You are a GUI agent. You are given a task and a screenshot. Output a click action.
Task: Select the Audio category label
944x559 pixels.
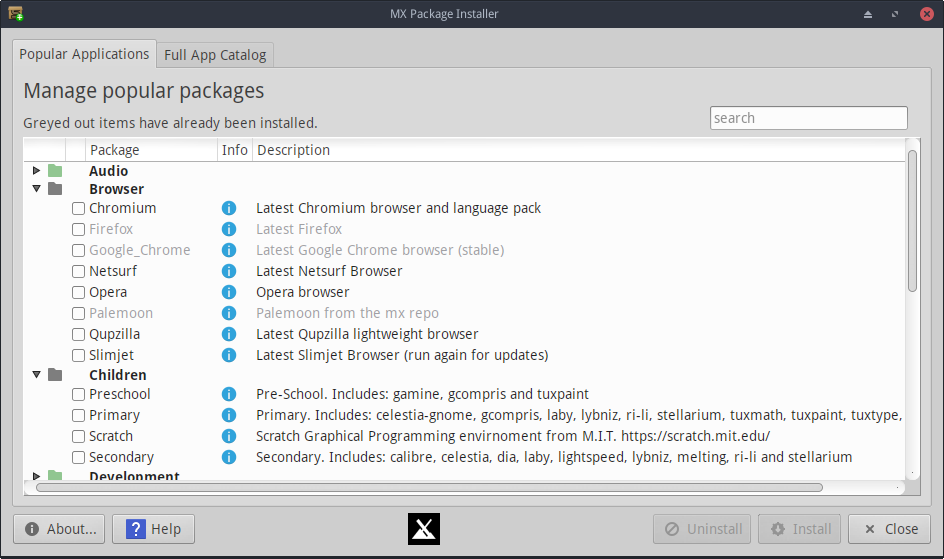tap(108, 171)
